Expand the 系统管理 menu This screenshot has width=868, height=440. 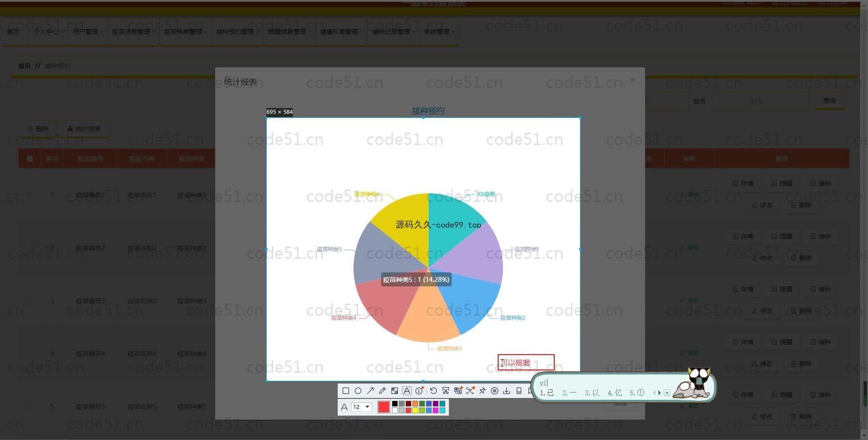point(439,32)
